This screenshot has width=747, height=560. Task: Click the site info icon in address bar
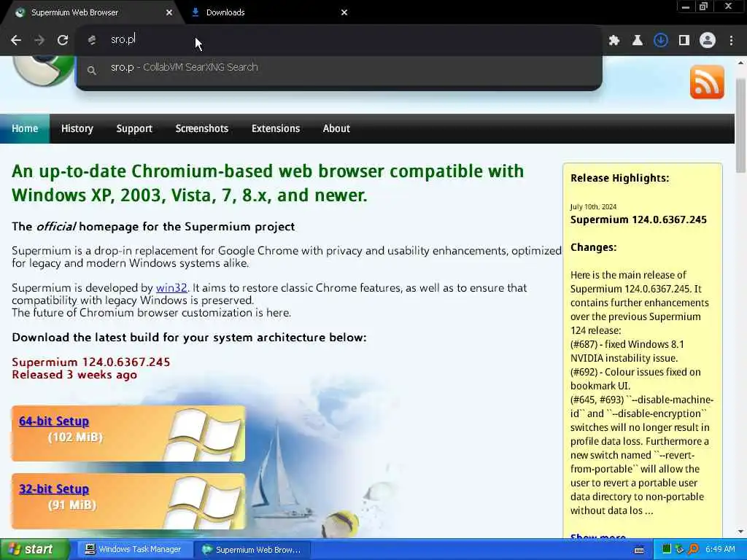pos(92,40)
